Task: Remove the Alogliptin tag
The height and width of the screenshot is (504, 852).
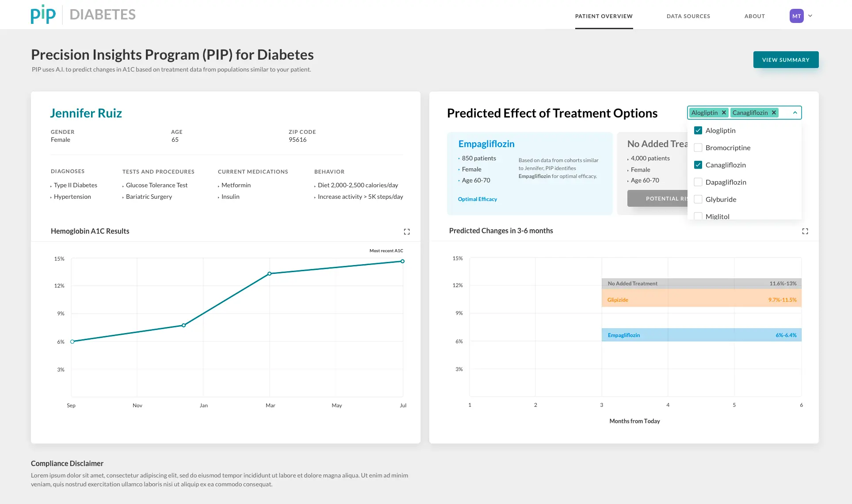Action: 724,113
